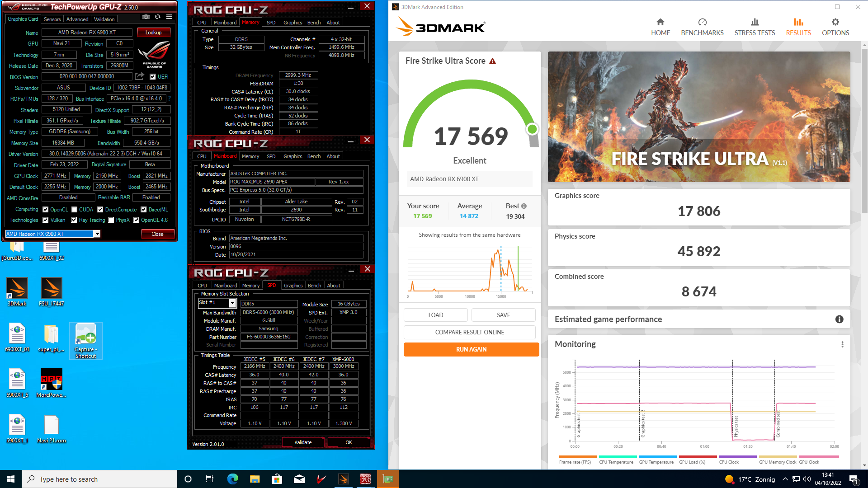Open the Capture Shortcut desktop icon

click(86, 341)
